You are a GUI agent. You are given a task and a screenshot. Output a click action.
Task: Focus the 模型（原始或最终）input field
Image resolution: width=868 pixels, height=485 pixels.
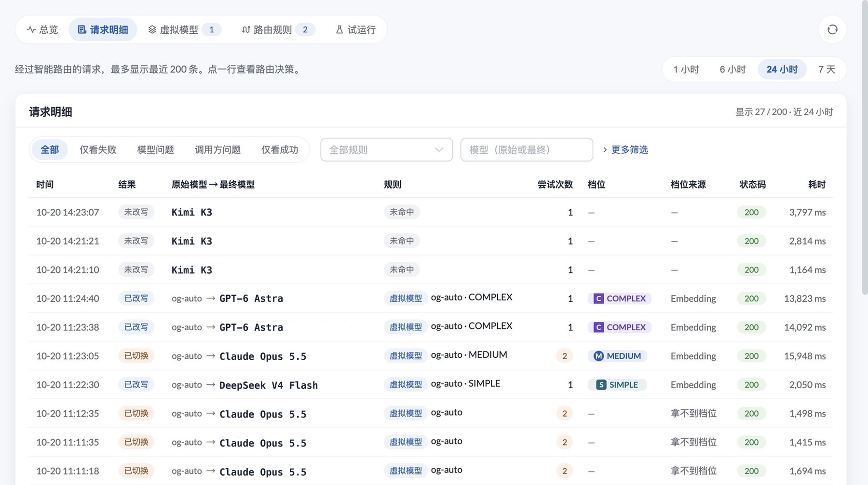tap(527, 150)
